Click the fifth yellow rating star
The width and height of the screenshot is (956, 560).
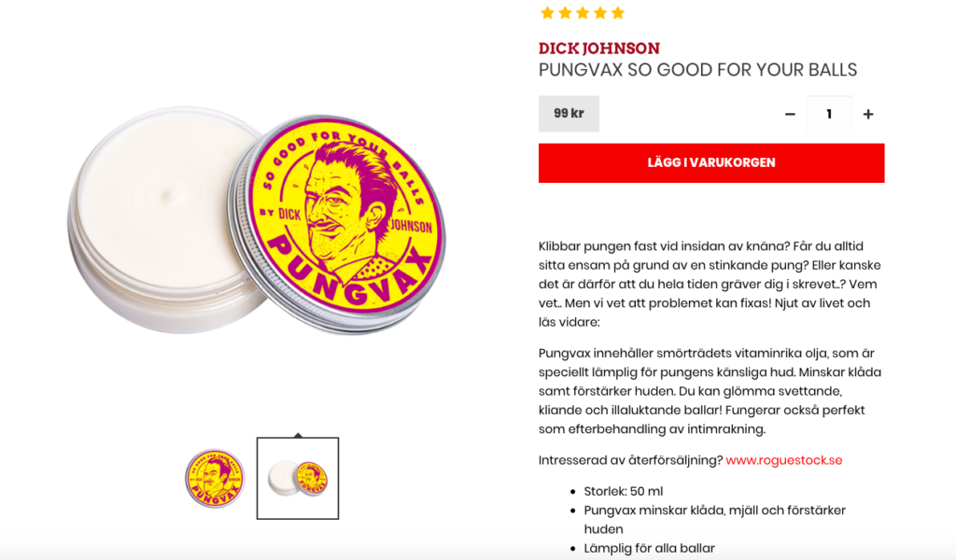[618, 13]
